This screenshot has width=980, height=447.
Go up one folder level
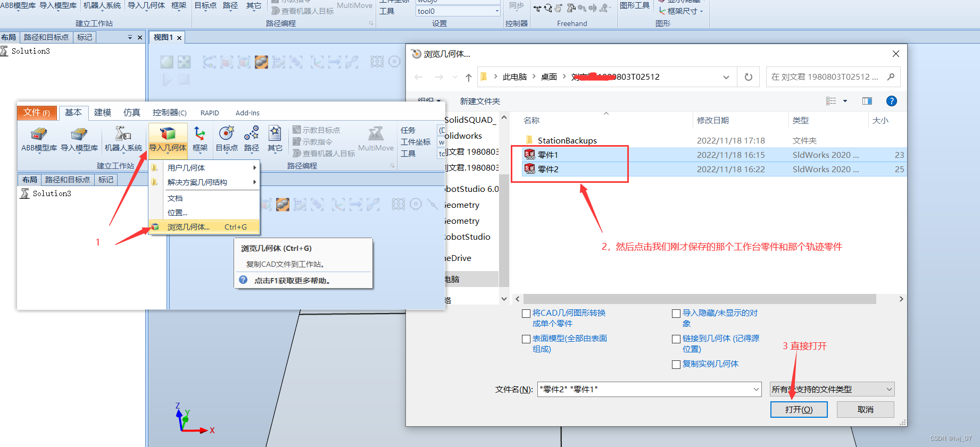coord(468,77)
